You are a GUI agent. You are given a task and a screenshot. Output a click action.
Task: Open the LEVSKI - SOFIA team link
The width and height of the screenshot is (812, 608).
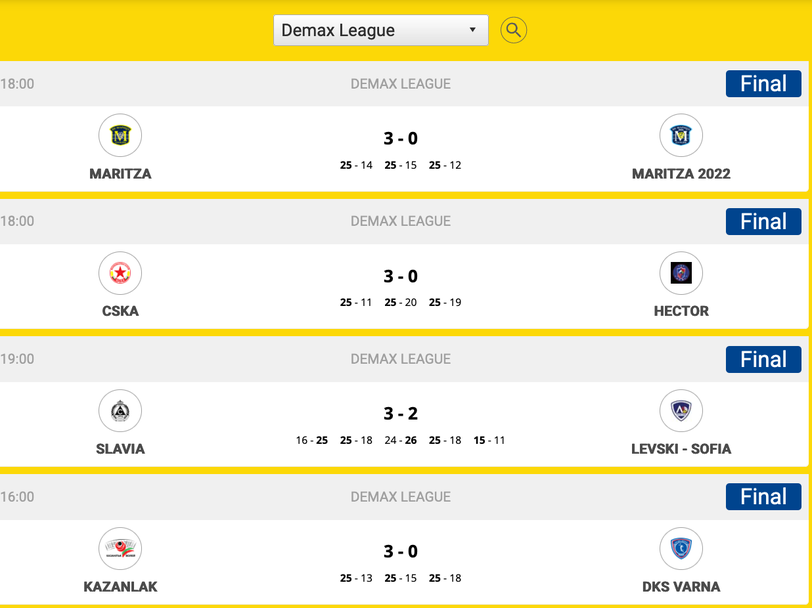[681, 449]
